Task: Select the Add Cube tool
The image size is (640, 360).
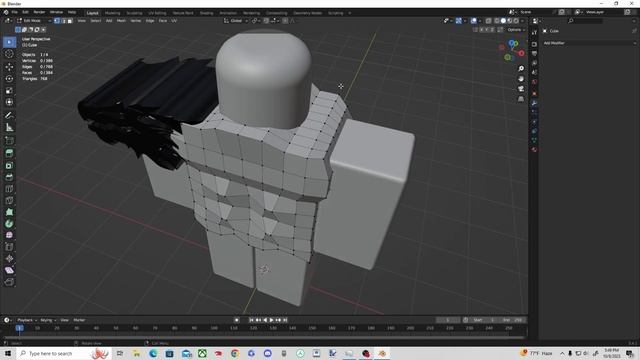Action: point(9,141)
